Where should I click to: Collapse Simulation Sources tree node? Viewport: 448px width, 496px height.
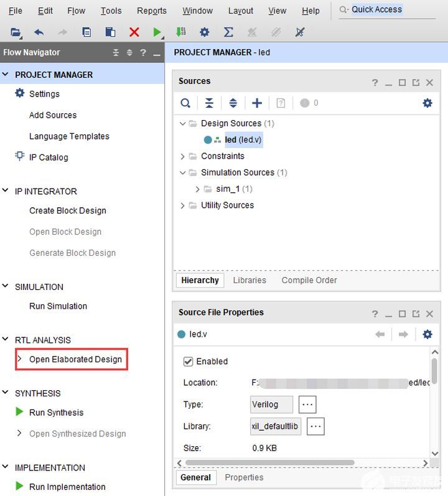click(182, 173)
